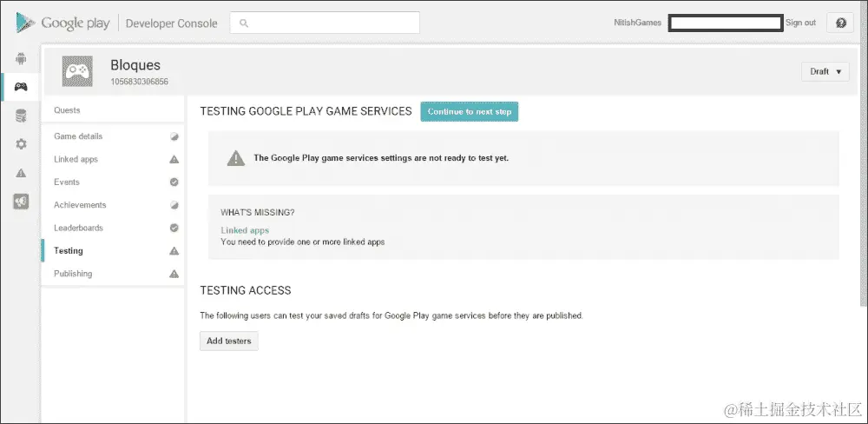The width and height of the screenshot is (868, 424).
Task: Click the Bloques game title
Action: pyautogui.click(x=135, y=65)
